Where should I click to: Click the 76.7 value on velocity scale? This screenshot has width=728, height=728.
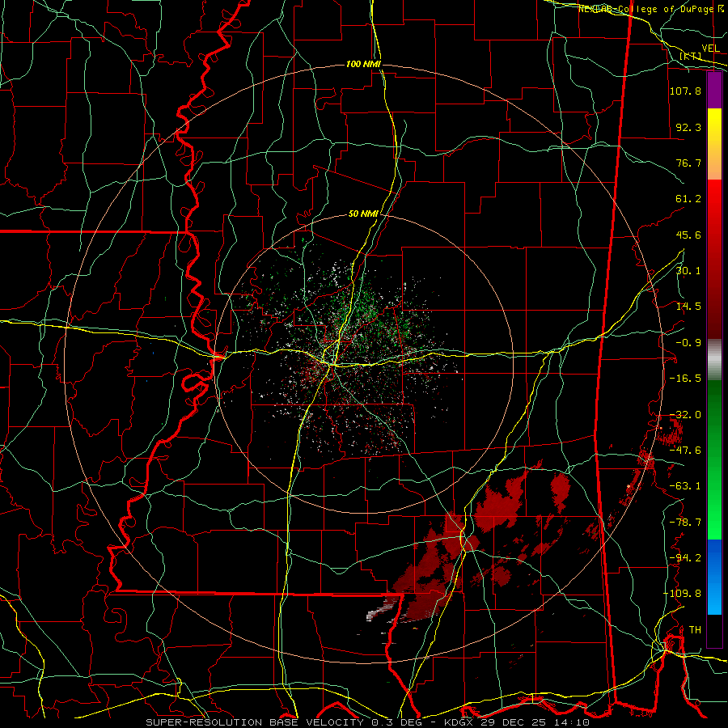click(688, 163)
